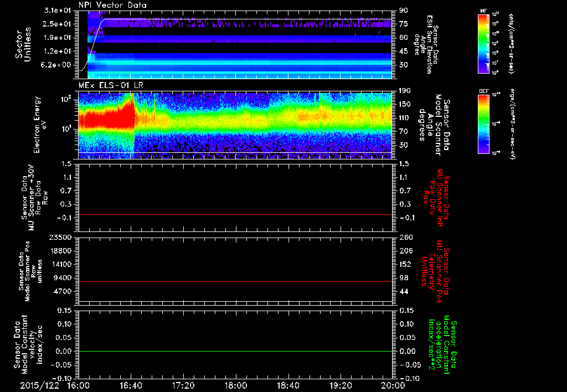Click the red 'MU Scanner Pos Telemetry' axis title
The image size is (567, 392).
[x=436, y=271]
